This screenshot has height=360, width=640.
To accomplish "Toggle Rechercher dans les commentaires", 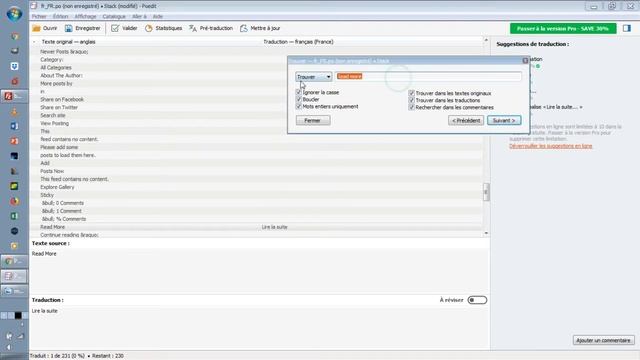I will coord(411,107).
